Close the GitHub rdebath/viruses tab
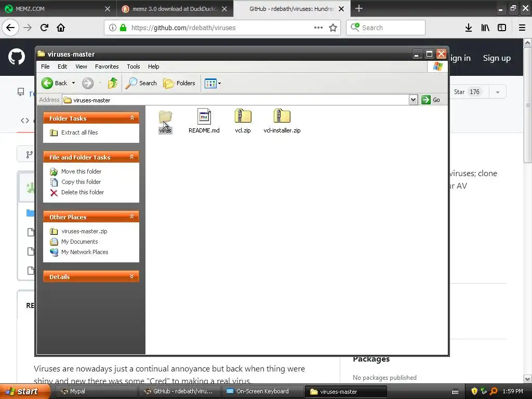This screenshot has height=399, width=532. point(341,9)
